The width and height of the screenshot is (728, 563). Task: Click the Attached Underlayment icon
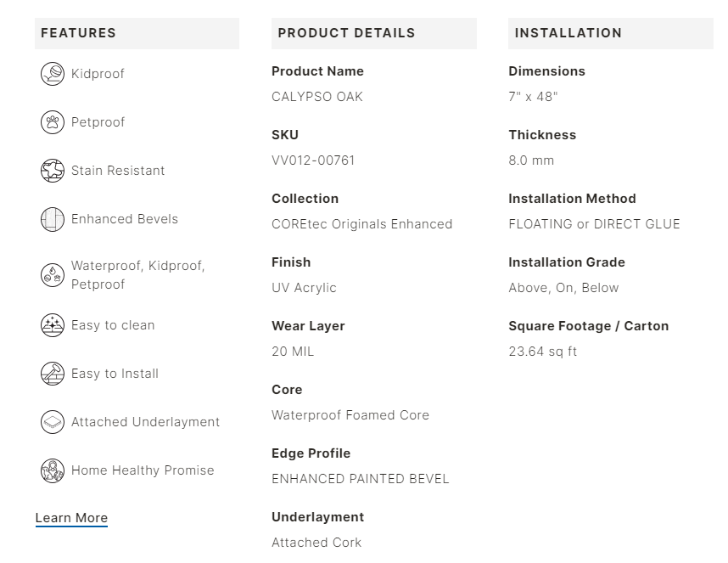click(x=53, y=422)
